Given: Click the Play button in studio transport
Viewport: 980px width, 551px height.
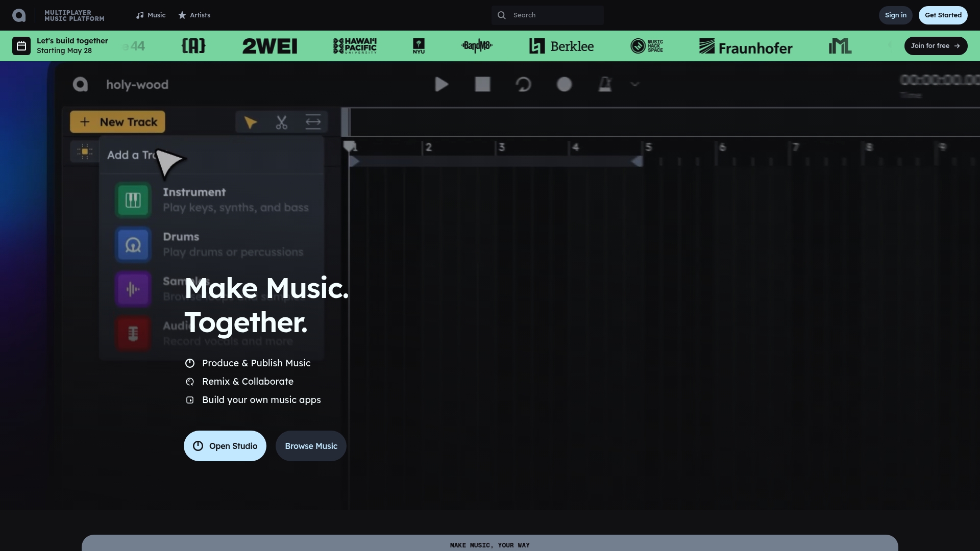Looking at the screenshot, I should click(442, 84).
